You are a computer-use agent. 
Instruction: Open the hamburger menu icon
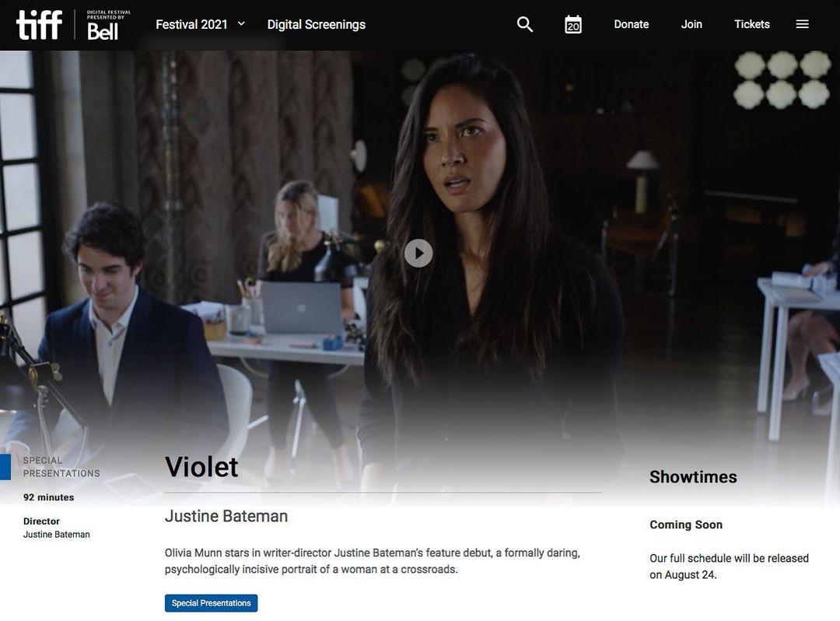pos(802,25)
